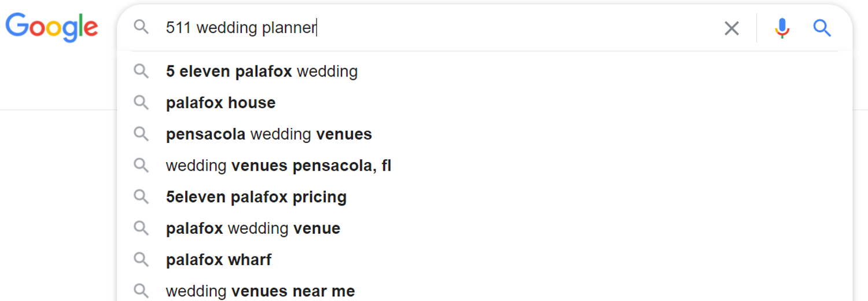Submit search with the blue magnifier icon
Screen dimensions: 868x301
tap(822, 28)
